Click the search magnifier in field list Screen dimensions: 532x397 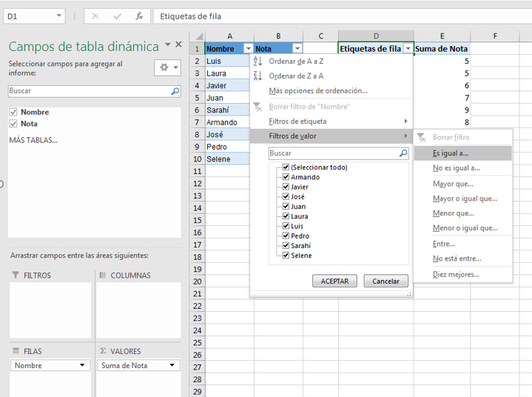(175, 91)
